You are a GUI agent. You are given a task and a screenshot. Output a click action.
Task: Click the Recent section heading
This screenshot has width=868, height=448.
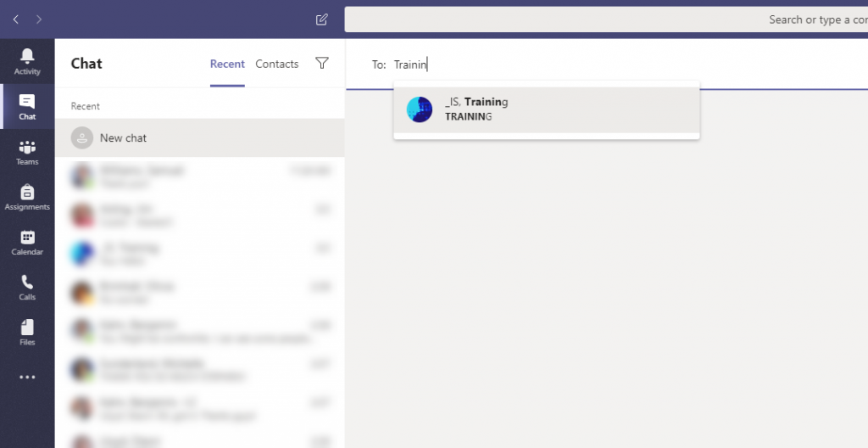[x=86, y=106]
